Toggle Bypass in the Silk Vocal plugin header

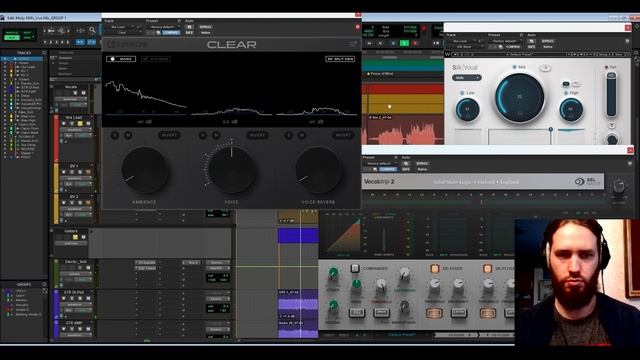coord(547,41)
